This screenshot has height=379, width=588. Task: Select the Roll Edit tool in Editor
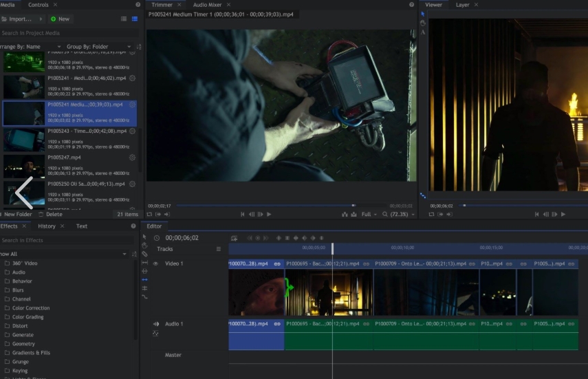point(144,288)
